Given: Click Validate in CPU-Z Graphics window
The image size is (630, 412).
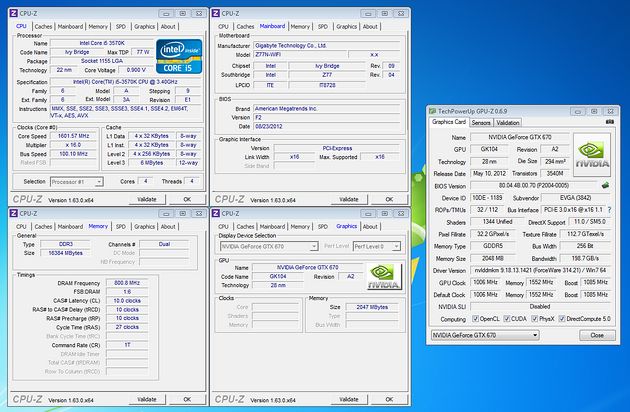Looking at the screenshot, I should point(349,400).
